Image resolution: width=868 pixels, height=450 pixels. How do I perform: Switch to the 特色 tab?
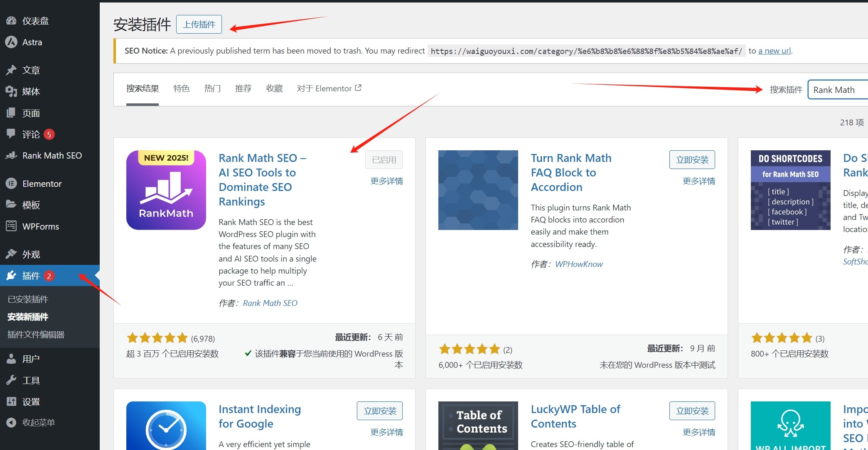tap(182, 88)
